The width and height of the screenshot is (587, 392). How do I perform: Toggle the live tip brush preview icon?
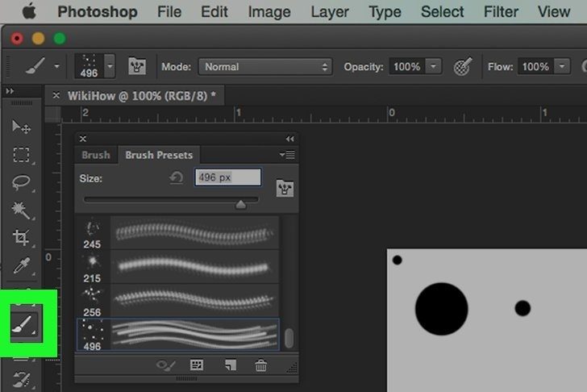coord(165,365)
